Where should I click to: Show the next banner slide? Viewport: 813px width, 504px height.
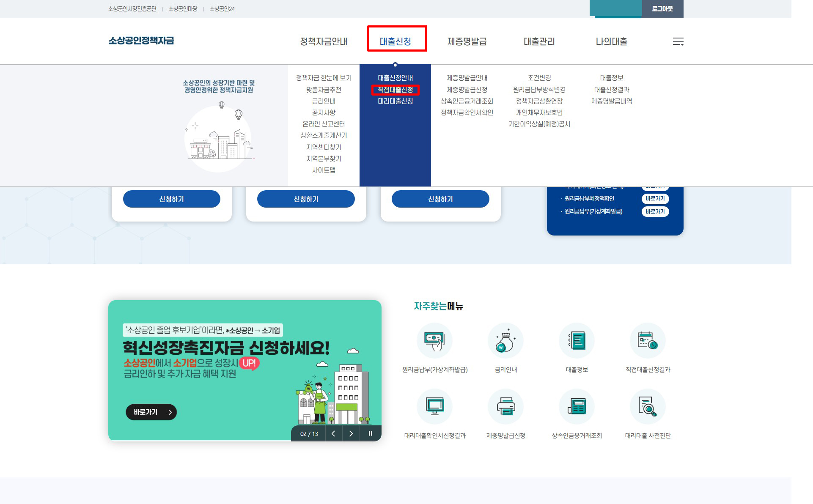[x=351, y=433]
